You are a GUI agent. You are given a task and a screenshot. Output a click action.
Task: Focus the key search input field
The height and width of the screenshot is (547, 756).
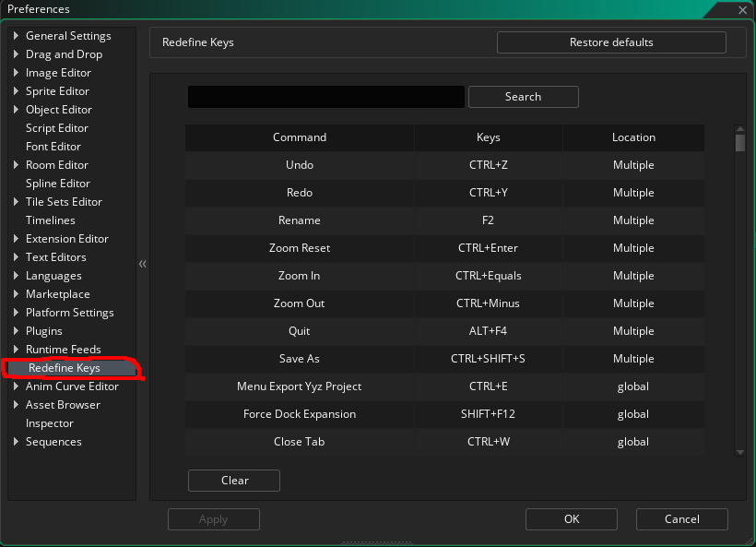(326, 97)
